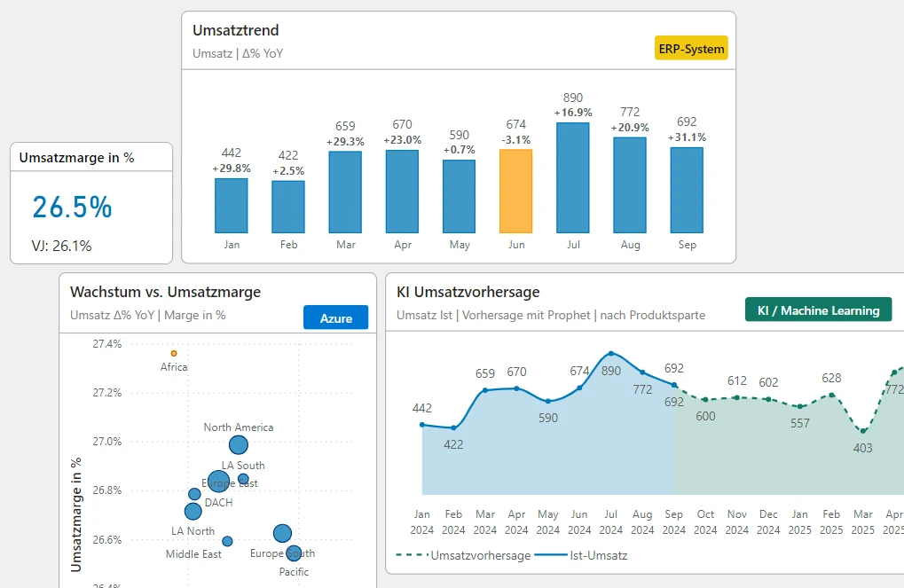Screen dimensions: 904x588
Task: Select the Jul bar in Umsatztrend chart
Action: 573,178
